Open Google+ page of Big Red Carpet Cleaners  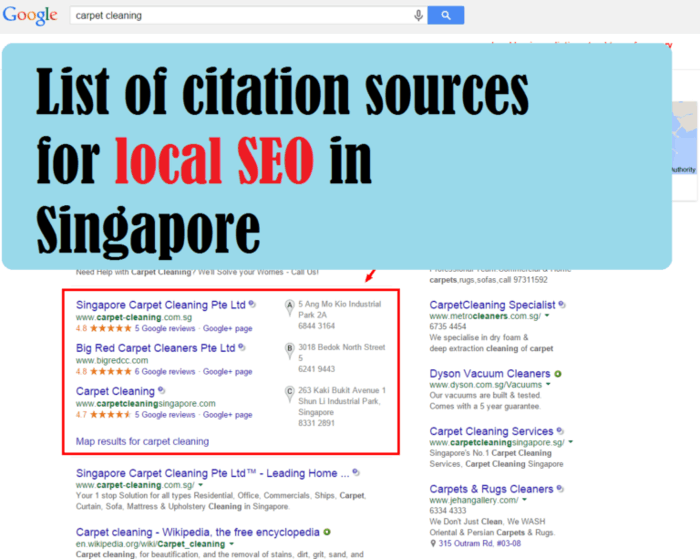click(x=228, y=371)
